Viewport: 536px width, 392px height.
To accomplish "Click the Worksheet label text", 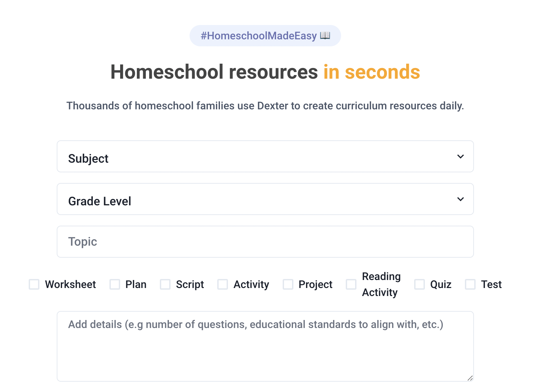I will click(70, 284).
